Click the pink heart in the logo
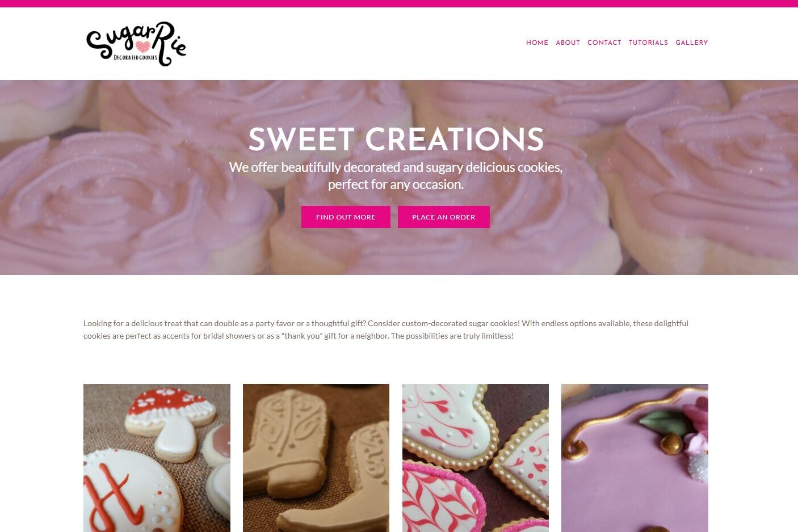The width and height of the screenshot is (798, 532). click(142, 47)
